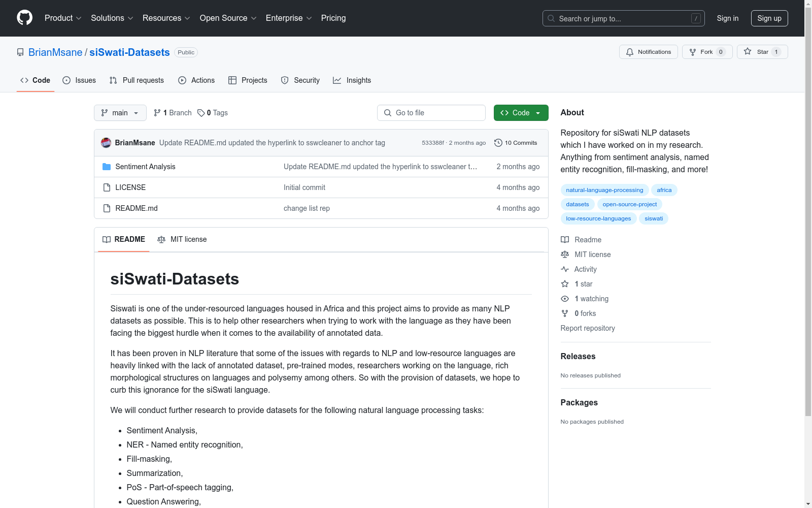Click the Sign in link

(728, 18)
